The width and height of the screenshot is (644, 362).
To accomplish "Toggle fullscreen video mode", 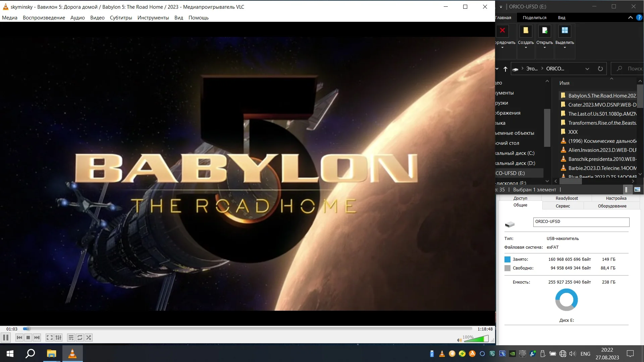I will pos(49,338).
